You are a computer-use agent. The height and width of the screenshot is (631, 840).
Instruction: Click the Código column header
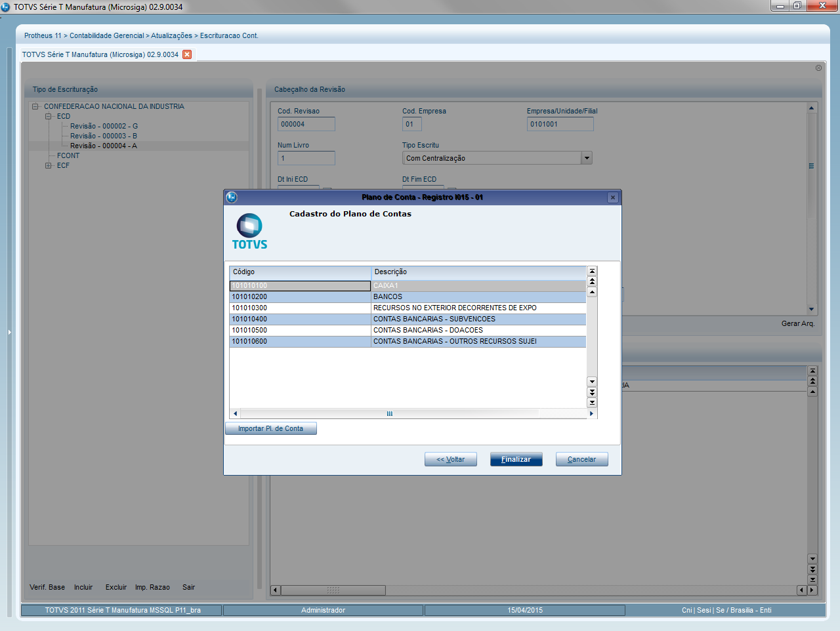tap(301, 272)
